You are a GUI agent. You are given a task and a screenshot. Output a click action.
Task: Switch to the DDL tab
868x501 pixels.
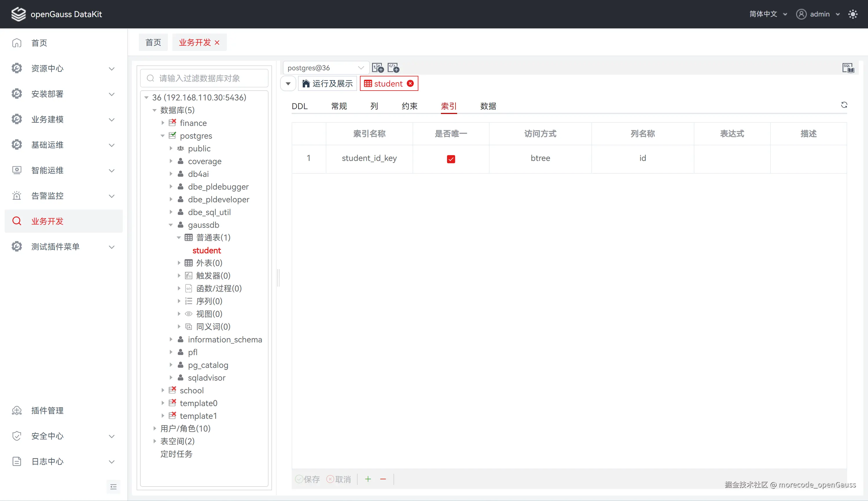tap(299, 106)
